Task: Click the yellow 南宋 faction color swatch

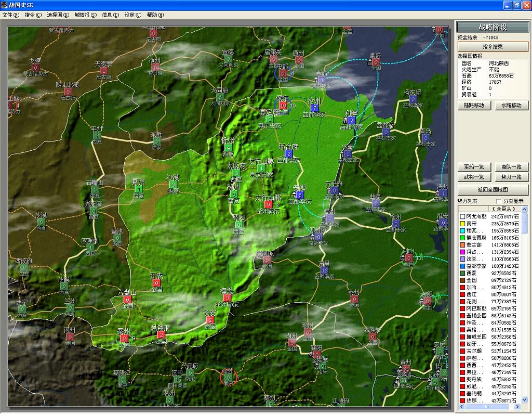Action: pyautogui.click(x=462, y=224)
